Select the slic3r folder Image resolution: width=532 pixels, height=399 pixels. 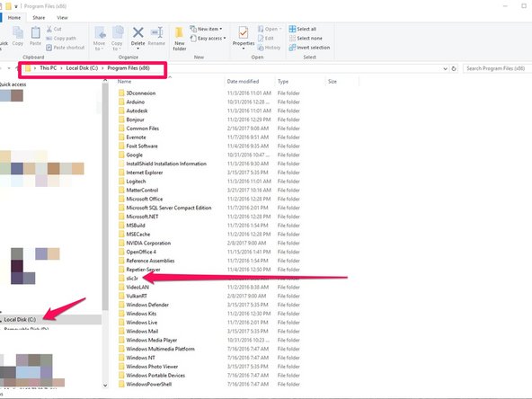tap(132, 279)
